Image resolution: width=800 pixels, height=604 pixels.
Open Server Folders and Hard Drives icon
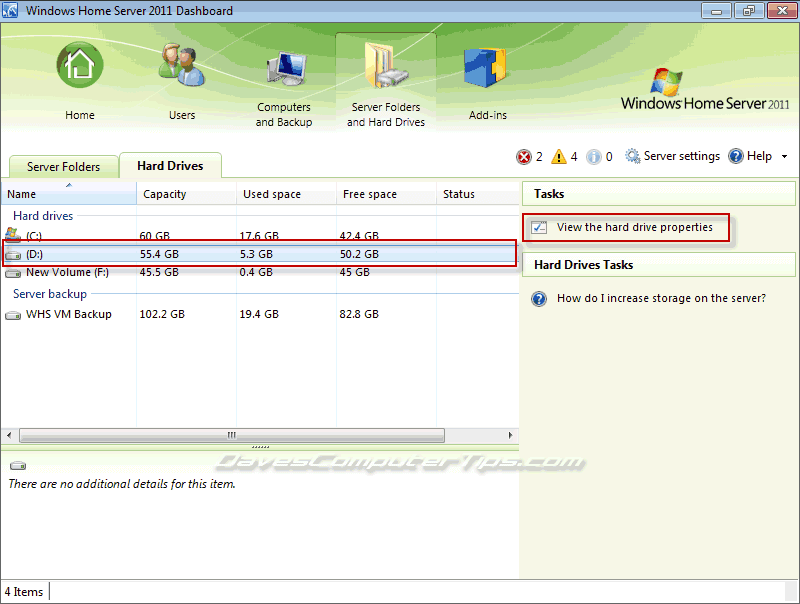386,65
